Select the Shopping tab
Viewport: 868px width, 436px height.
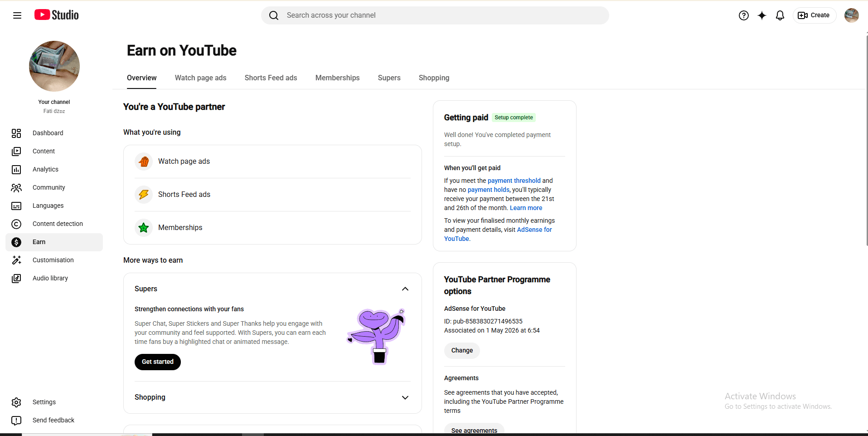point(434,78)
